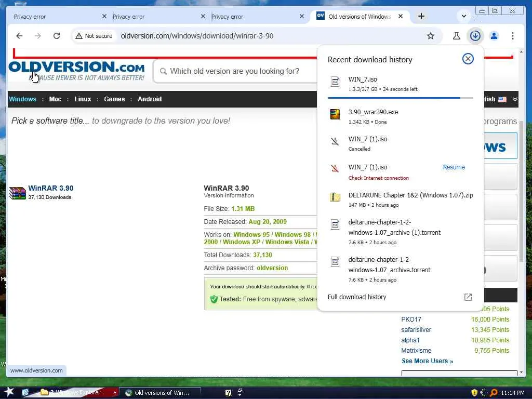Screen dimensions: 532x399
Task: Open the Windows category menu
Action: [22, 99]
